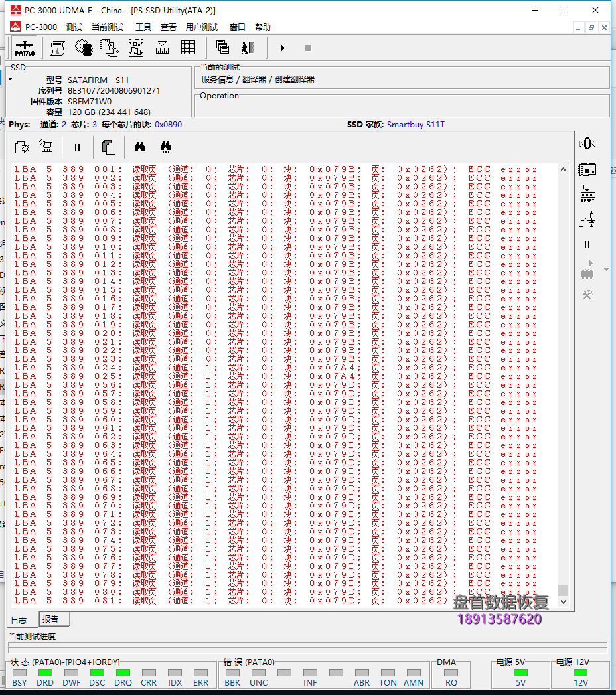Screen dimensions: 616x695
Task: Click the greyed chip play sidebar icon
Action: (587, 270)
